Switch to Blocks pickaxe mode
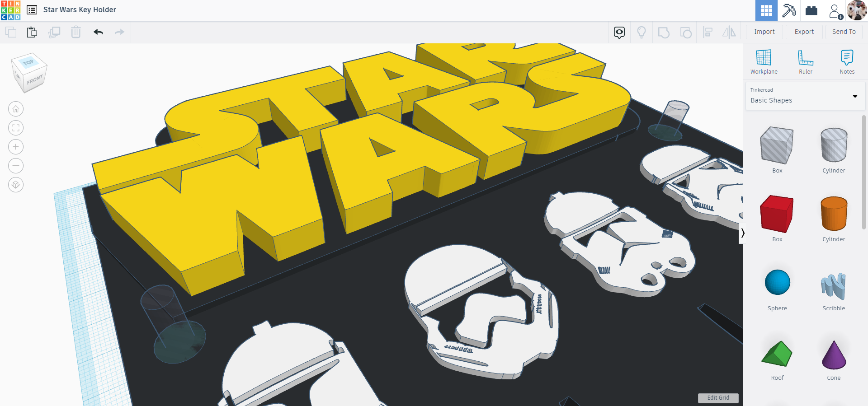 pos(789,10)
